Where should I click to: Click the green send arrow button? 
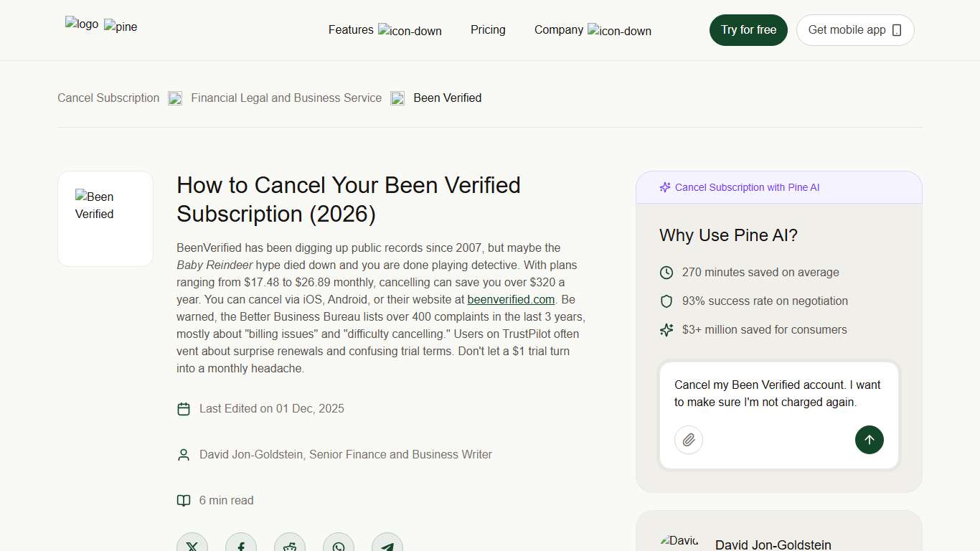(869, 440)
